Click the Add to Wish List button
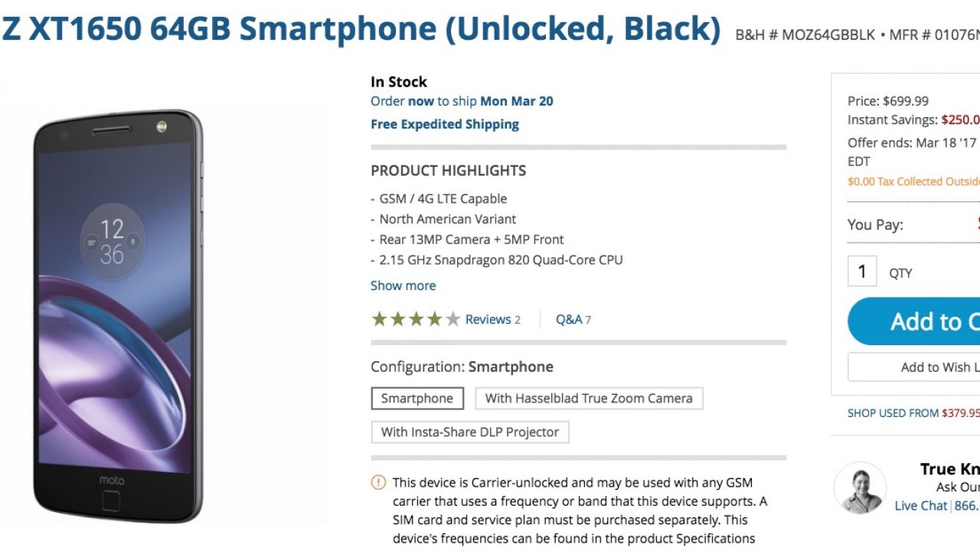The image size is (980, 551). click(x=916, y=367)
